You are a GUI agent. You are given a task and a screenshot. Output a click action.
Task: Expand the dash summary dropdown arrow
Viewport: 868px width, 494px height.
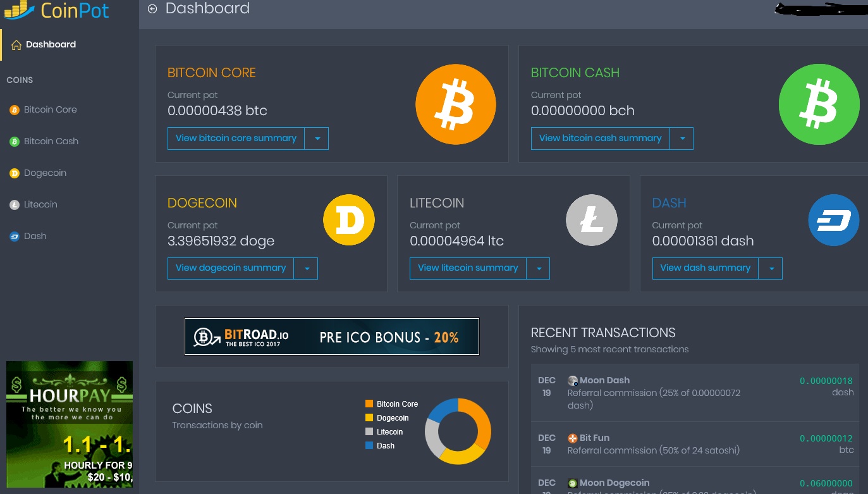click(771, 268)
